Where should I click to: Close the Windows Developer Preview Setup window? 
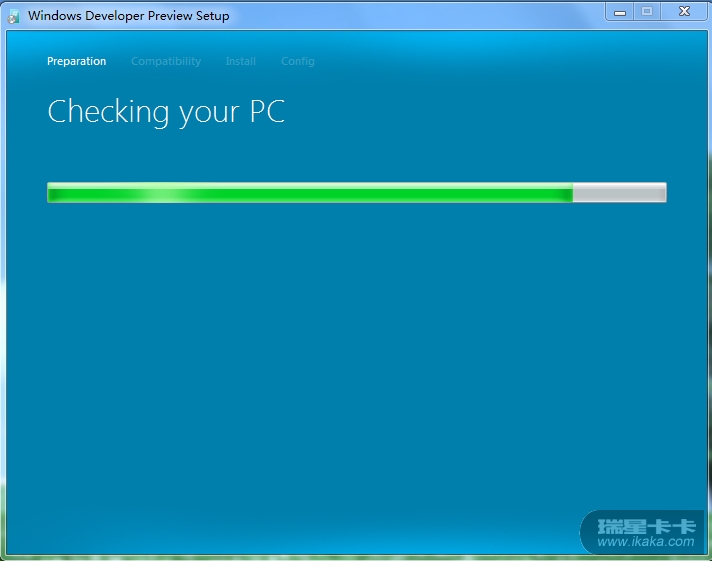[x=684, y=12]
